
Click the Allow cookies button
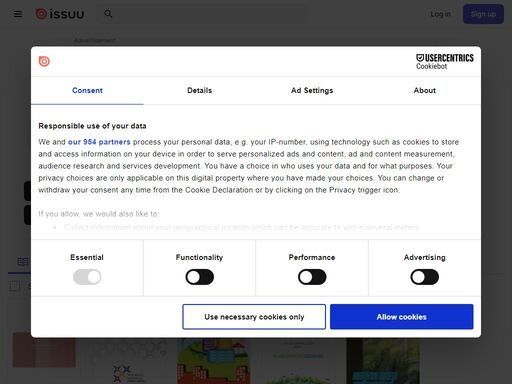[402, 317]
